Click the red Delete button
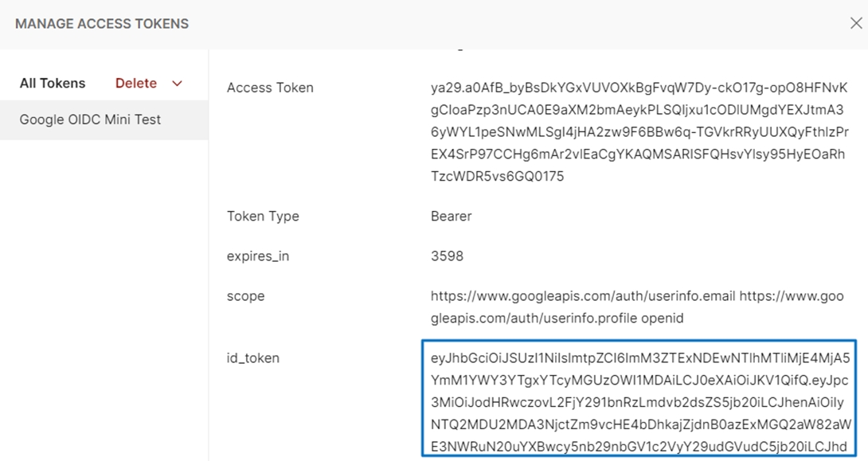868x461 pixels. pyautogui.click(x=136, y=84)
